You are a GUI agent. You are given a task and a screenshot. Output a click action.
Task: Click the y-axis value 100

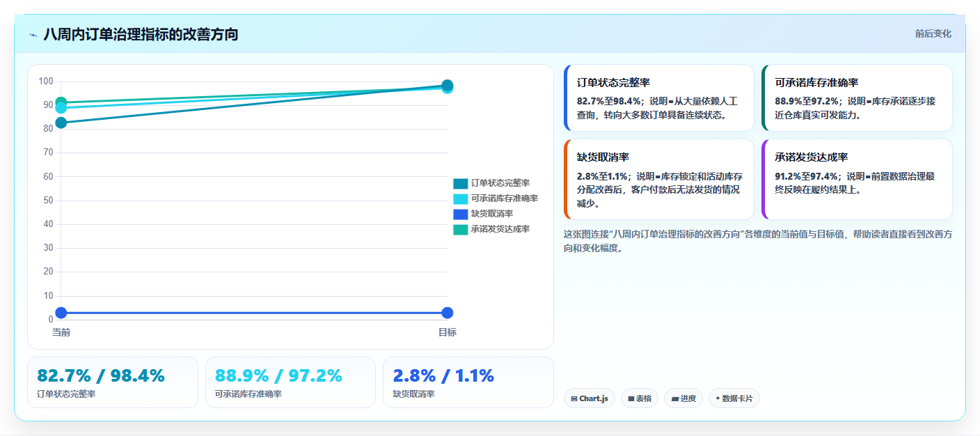pos(46,81)
